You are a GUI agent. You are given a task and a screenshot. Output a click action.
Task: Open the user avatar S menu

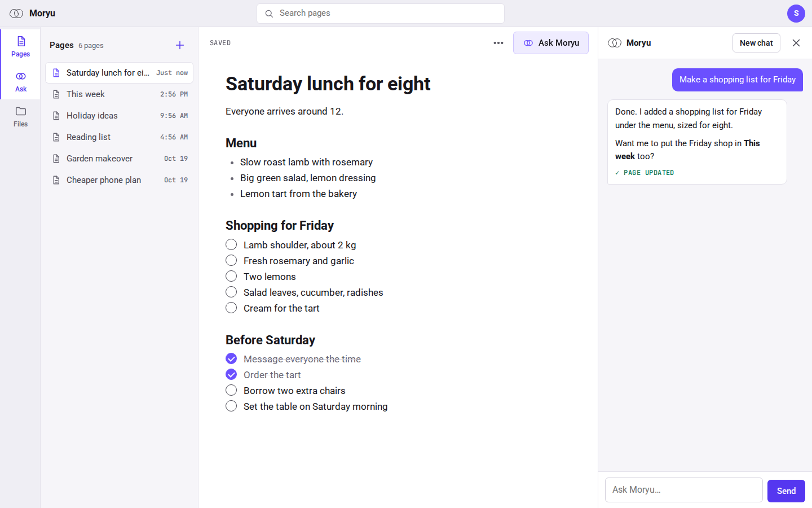point(796,13)
